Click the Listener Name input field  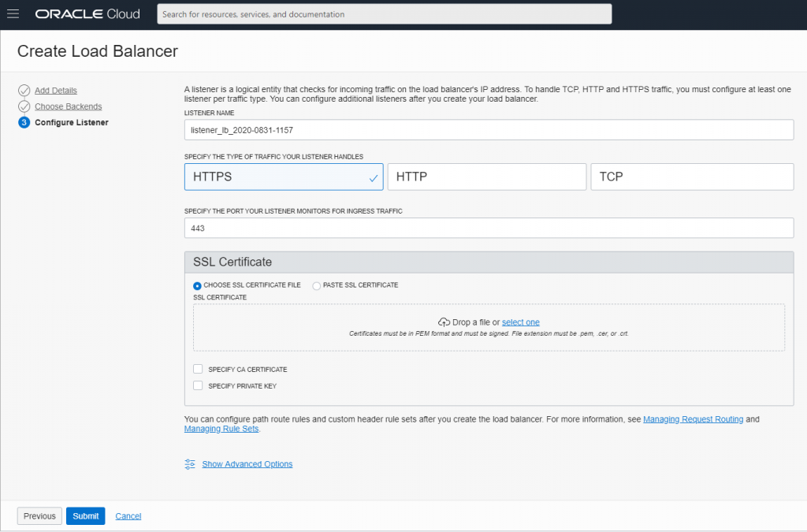pyautogui.click(x=489, y=130)
